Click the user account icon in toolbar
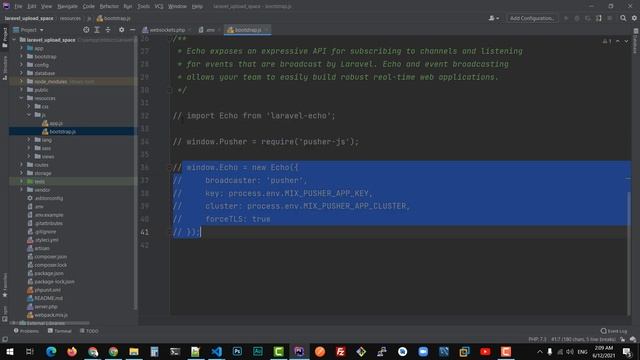 click(493, 18)
